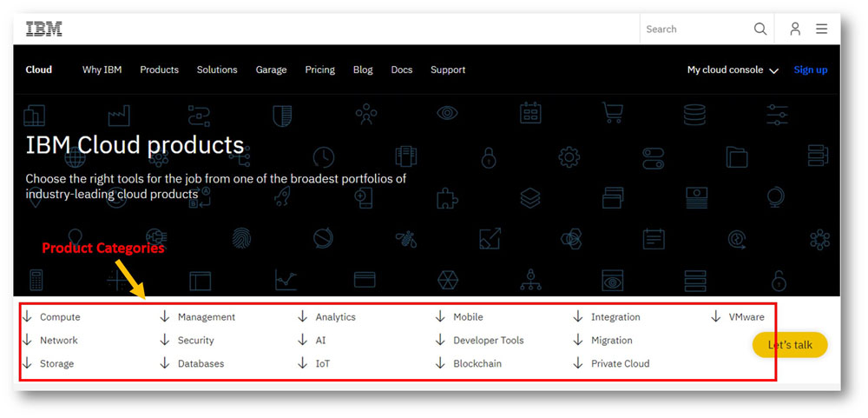Click the down arrow beside Management

(x=164, y=316)
